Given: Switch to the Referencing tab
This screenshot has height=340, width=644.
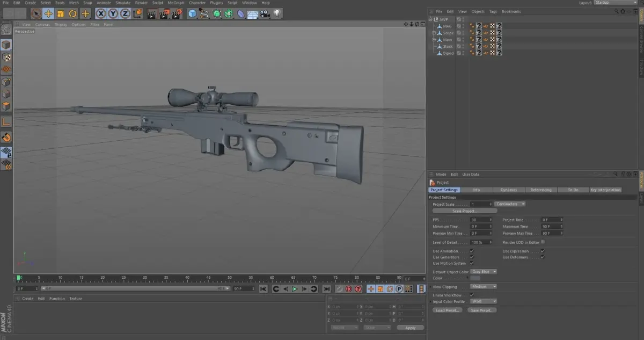Looking at the screenshot, I should (540, 190).
